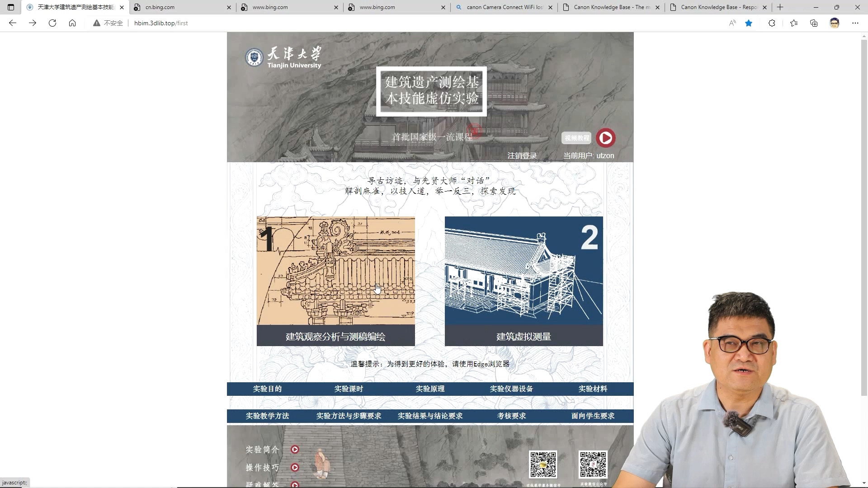Click the favorites star icon
The width and height of the screenshot is (868, 488).
749,23
